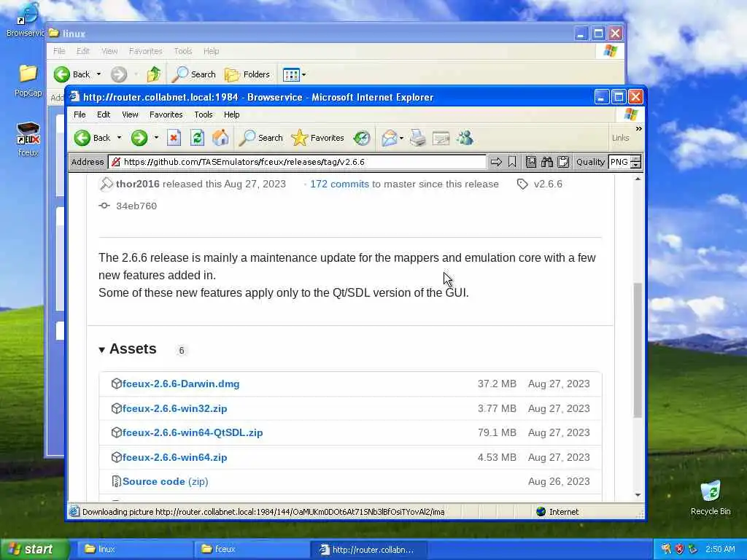Click commit hash 34eb760
This screenshot has height=560, width=747.
pyautogui.click(x=136, y=206)
